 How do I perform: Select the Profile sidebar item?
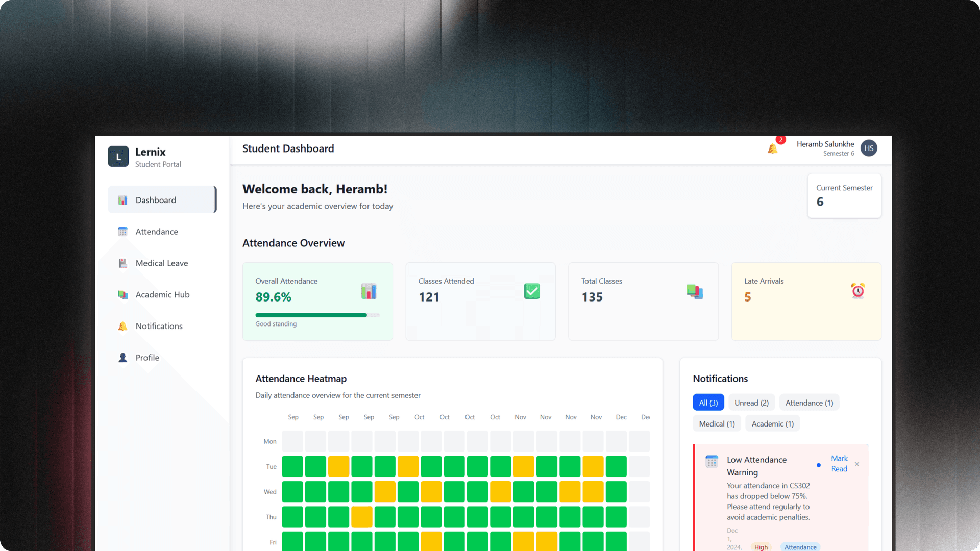click(147, 358)
